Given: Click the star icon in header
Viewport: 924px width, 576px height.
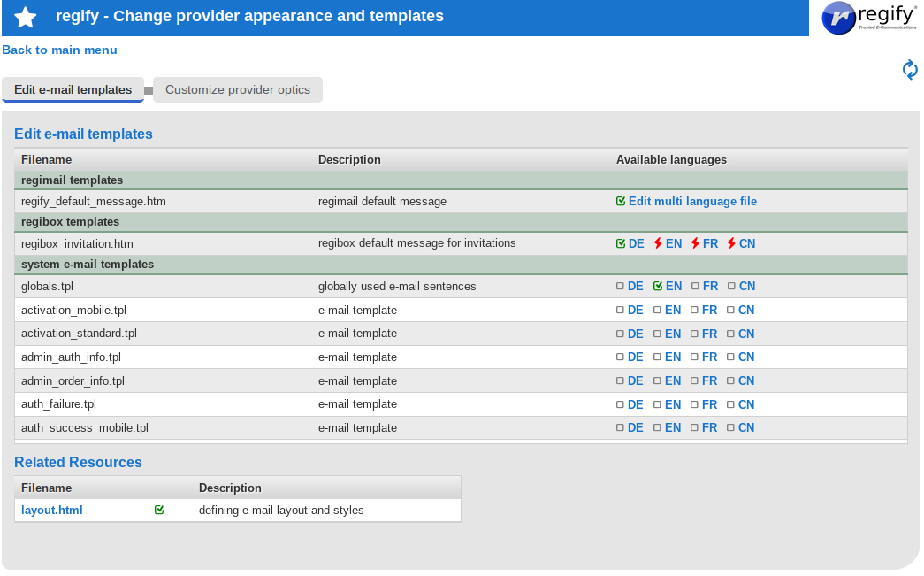Looking at the screenshot, I should [x=26, y=17].
